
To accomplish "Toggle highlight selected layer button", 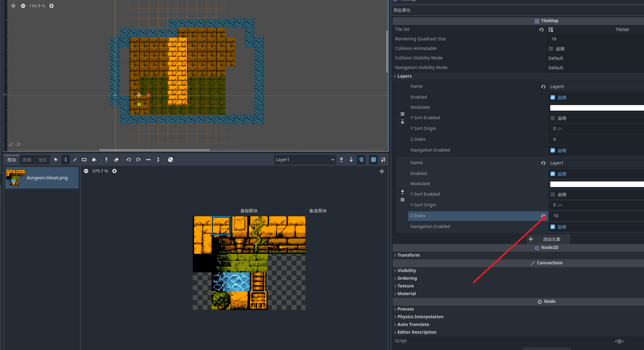I will click(x=361, y=160).
